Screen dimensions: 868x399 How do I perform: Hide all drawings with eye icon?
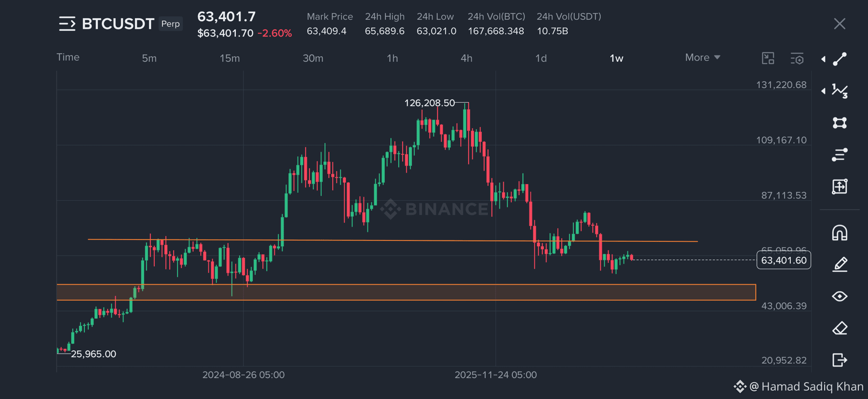click(840, 296)
